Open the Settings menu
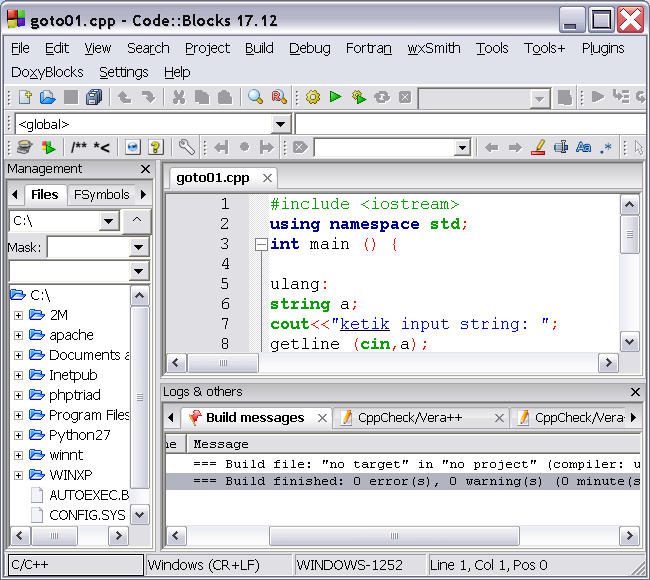The image size is (650, 580). point(124,73)
